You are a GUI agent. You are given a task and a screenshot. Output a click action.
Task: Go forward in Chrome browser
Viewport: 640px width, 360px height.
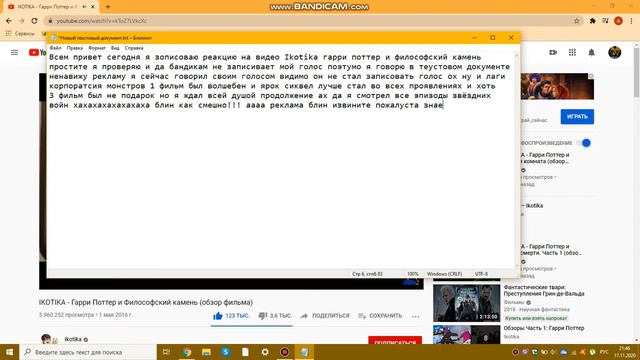[x=22, y=21]
